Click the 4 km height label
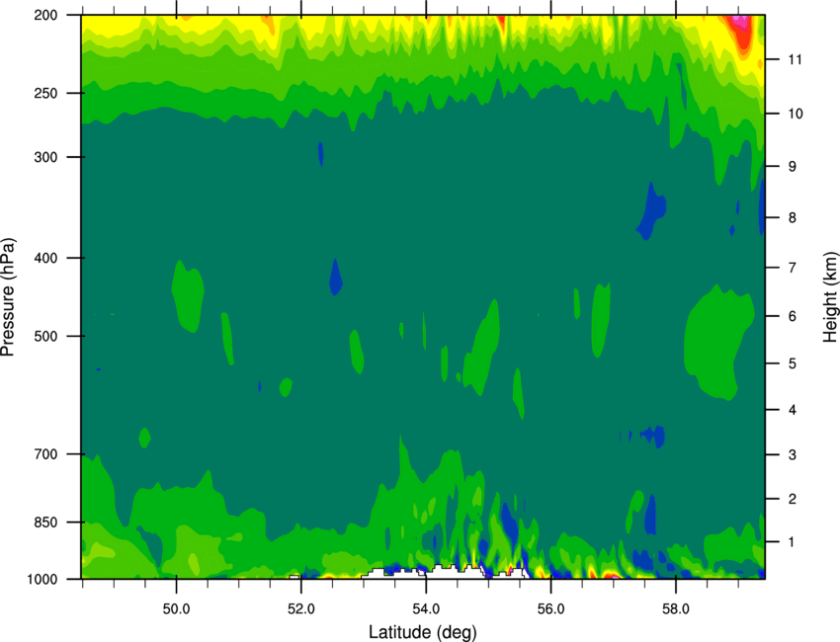Viewport: 840px width, 642px height. point(792,410)
